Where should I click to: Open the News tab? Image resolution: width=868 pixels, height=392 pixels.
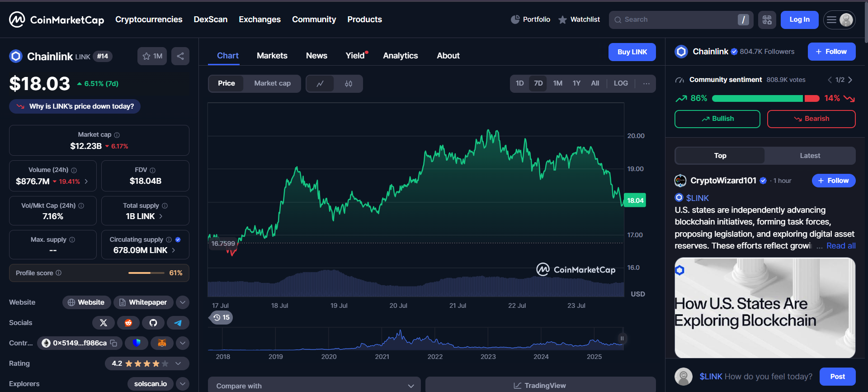[316, 56]
